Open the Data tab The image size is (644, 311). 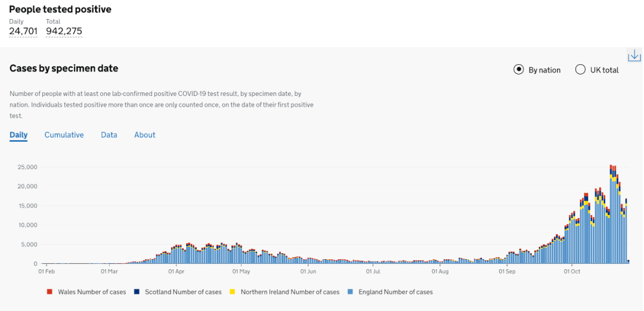coord(109,135)
